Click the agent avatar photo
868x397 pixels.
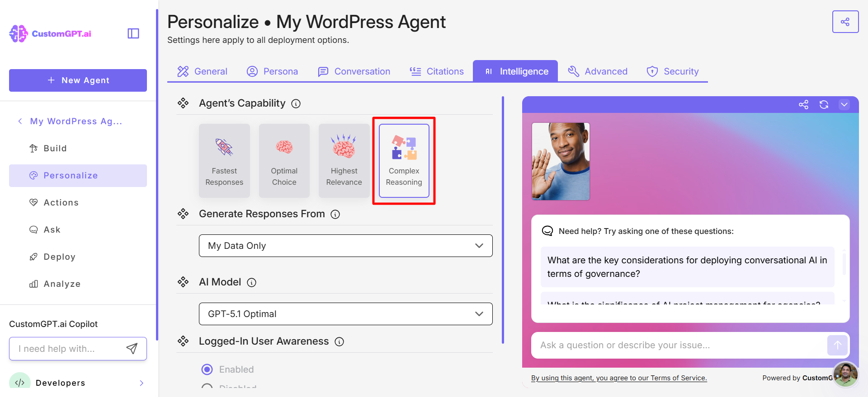[x=561, y=161]
